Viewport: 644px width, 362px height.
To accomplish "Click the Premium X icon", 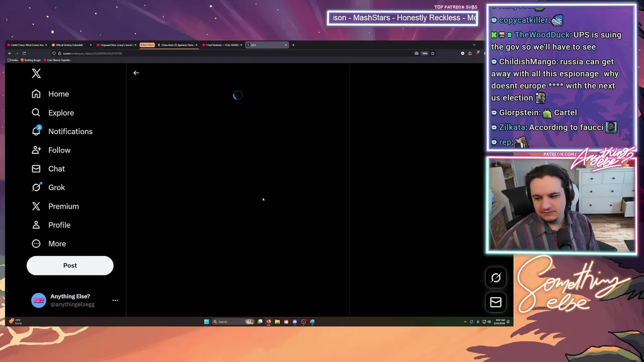I will 36,206.
